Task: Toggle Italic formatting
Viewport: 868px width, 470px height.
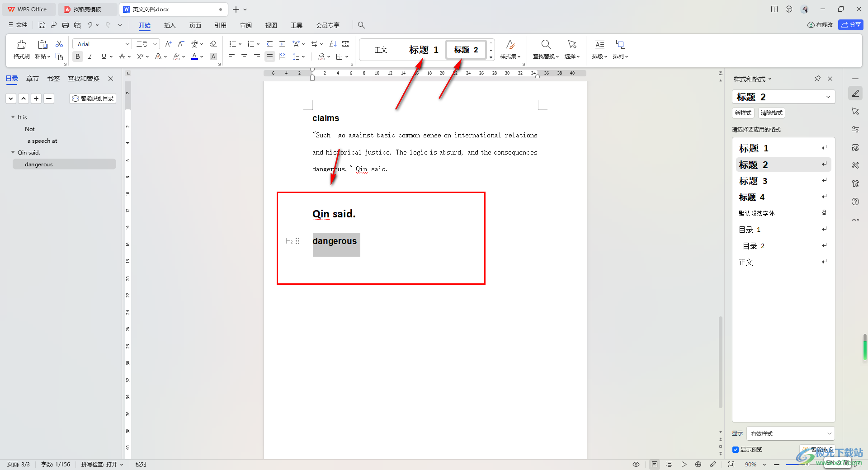Action: (x=90, y=56)
